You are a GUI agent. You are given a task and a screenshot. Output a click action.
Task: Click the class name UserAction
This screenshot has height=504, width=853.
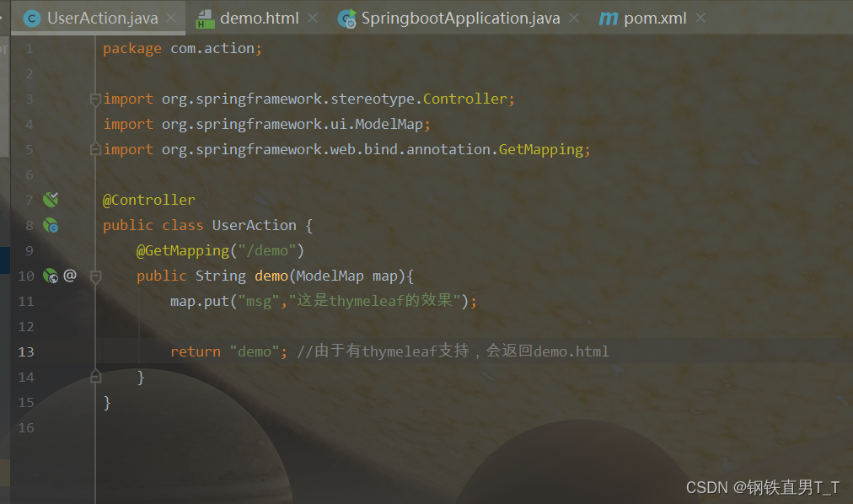[254, 225]
